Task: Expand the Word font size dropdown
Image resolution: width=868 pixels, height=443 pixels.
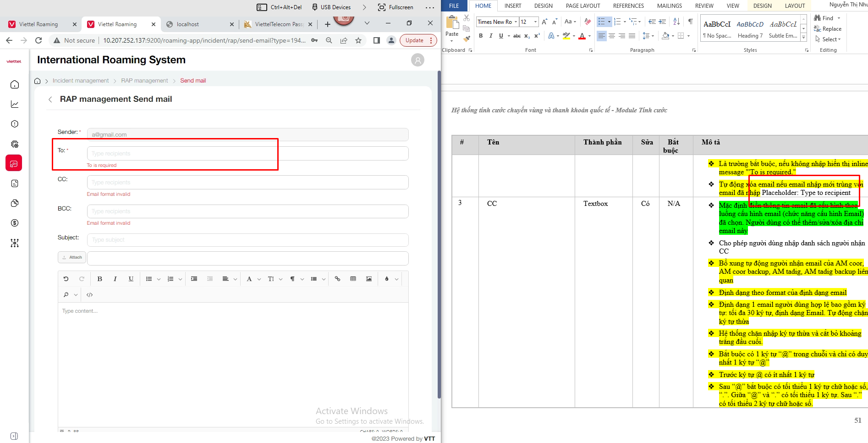Action: coord(535,22)
